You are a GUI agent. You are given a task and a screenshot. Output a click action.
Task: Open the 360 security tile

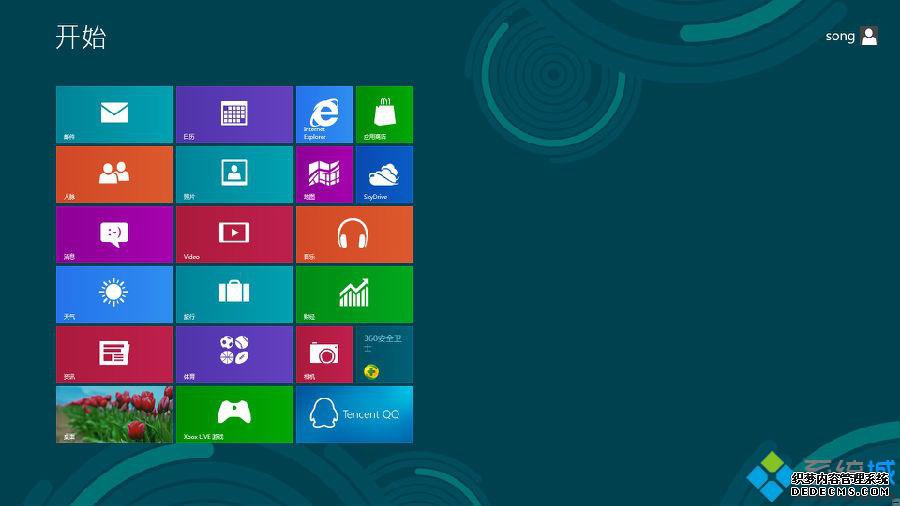384,354
